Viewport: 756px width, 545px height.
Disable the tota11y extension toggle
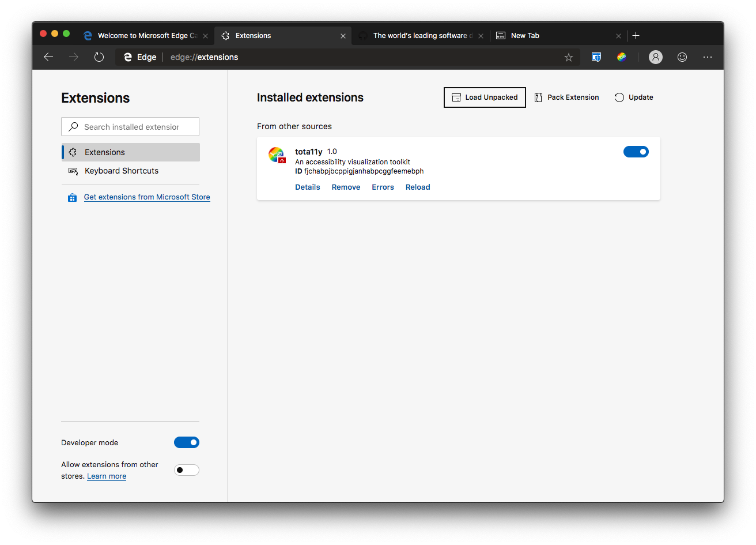[x=636, y=152]
